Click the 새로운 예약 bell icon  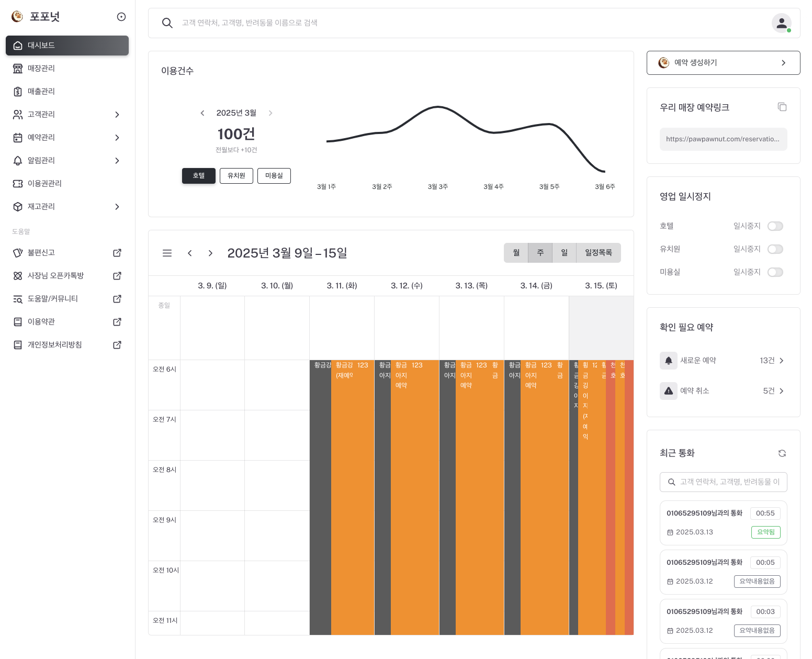669,361
